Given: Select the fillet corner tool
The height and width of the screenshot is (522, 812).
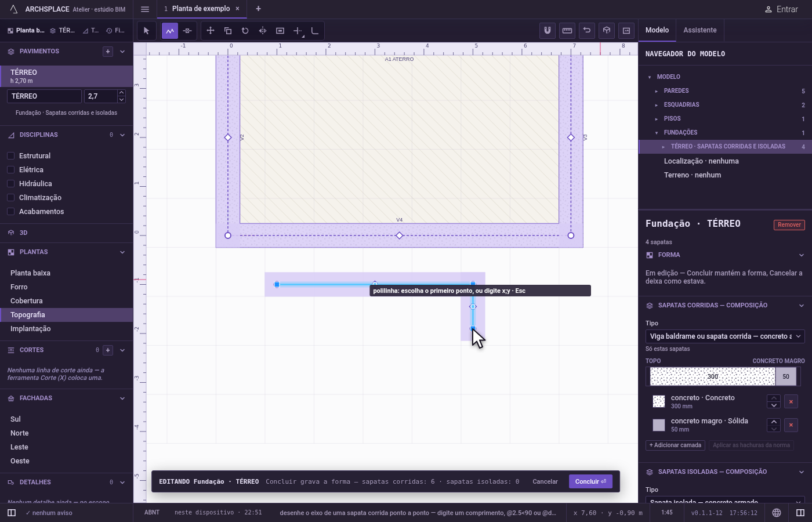Looking at the screenshot, I should tap(315, 31).
